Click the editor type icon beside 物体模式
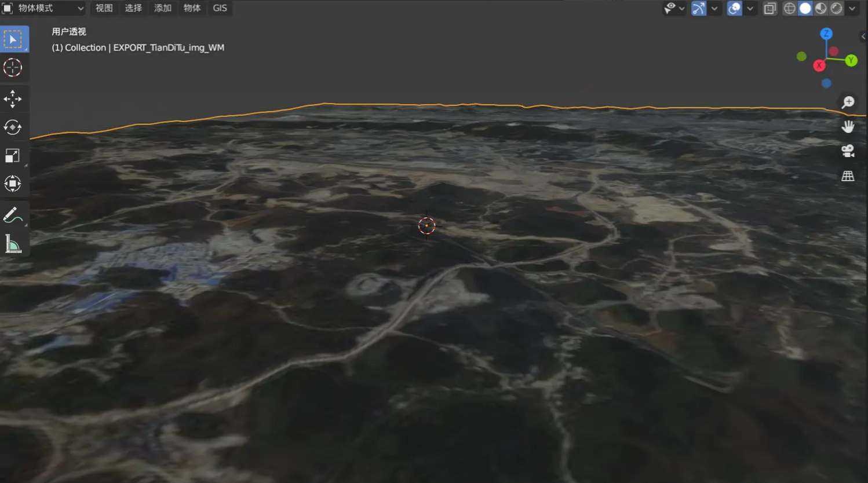Screen dimensions: 868x483 pyautogui.click(x=8, y=8)
